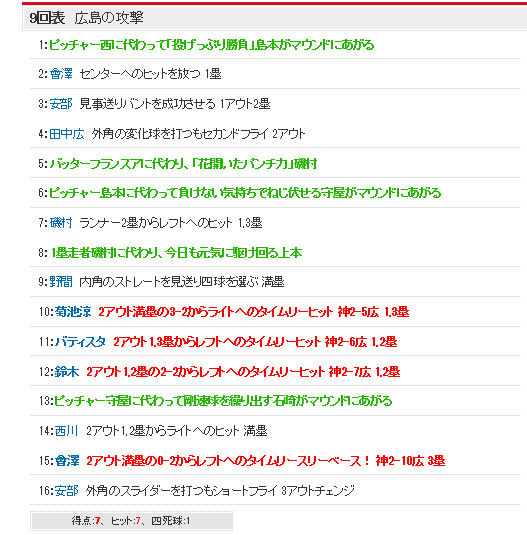Select row 5 pinch hitter 磯村 announcement

coord(184,164)
